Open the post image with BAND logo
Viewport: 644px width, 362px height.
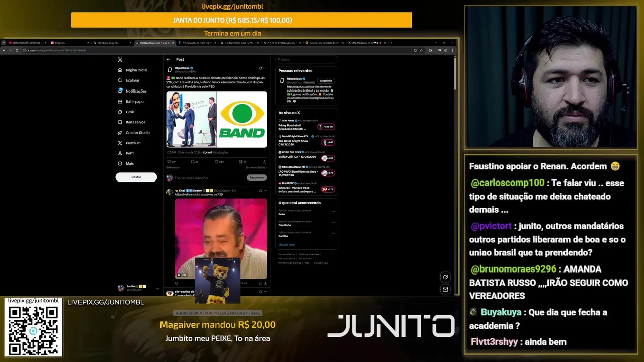pos(242,119)
